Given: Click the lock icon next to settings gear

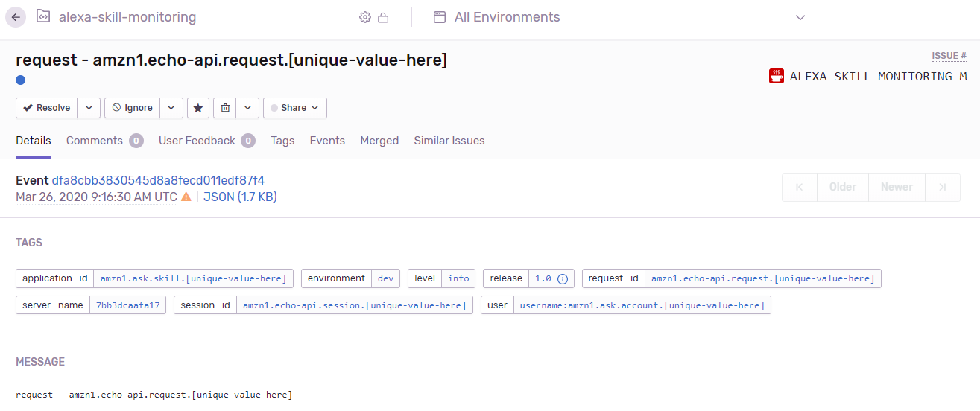Looking at the screenshot, I should tap(383, 17).
